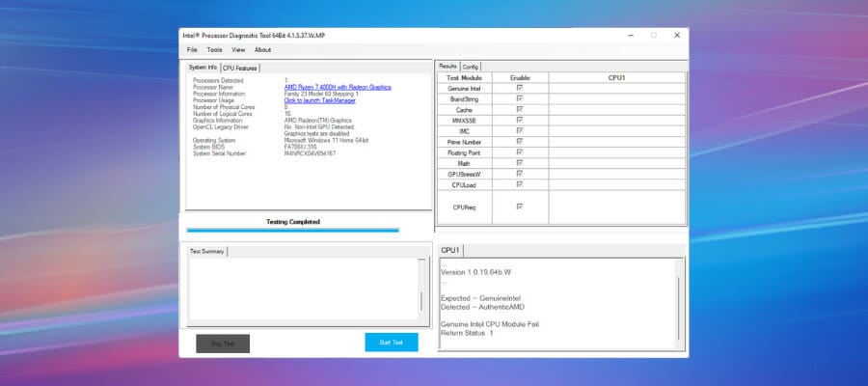
Task: Toggle the Floating Point enable checkbox
Action: 520,152
